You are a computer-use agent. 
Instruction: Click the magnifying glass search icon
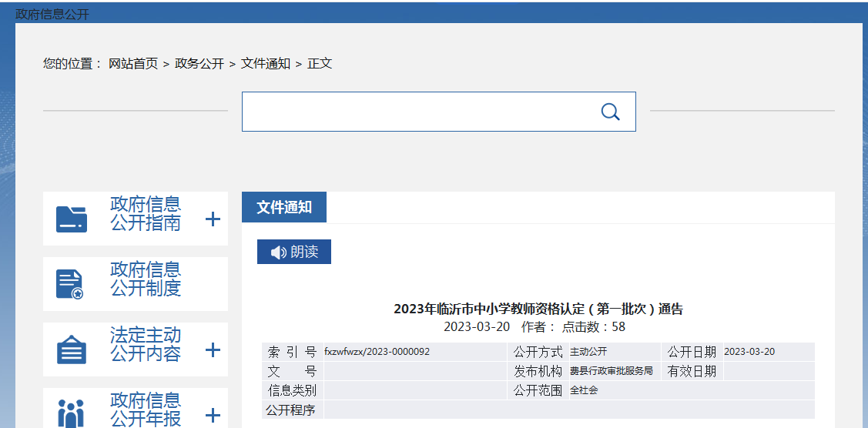(610, 112)
